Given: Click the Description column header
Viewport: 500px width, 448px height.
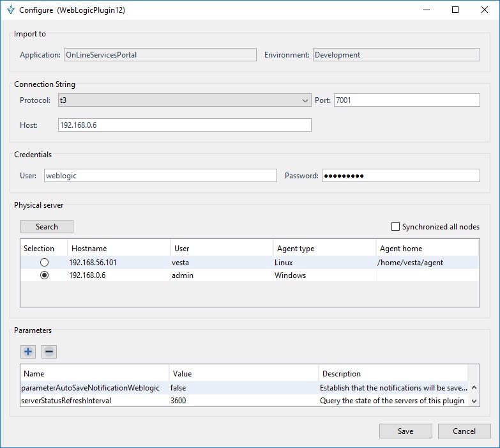Looking at the screenshot, I should (x=393, y=374).
